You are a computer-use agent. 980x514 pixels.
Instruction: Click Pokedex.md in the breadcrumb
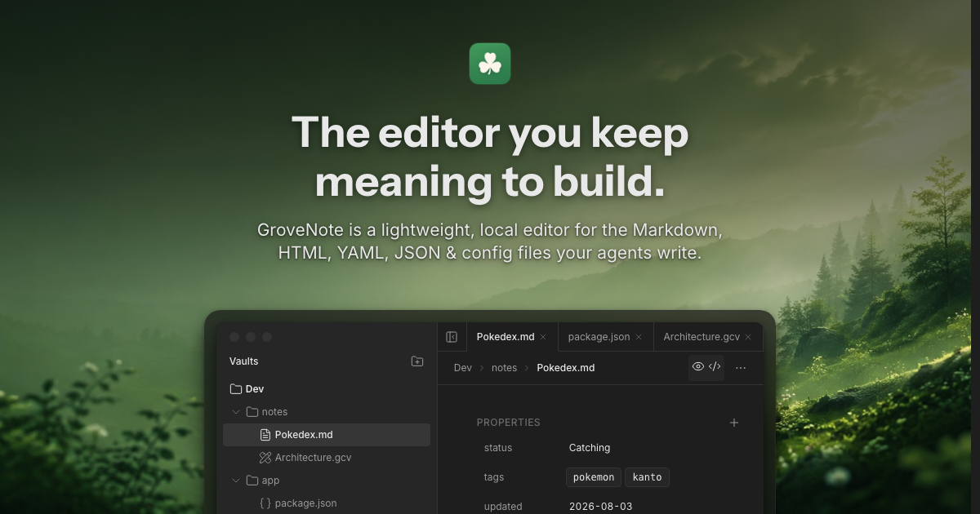(x=566, y=368)
